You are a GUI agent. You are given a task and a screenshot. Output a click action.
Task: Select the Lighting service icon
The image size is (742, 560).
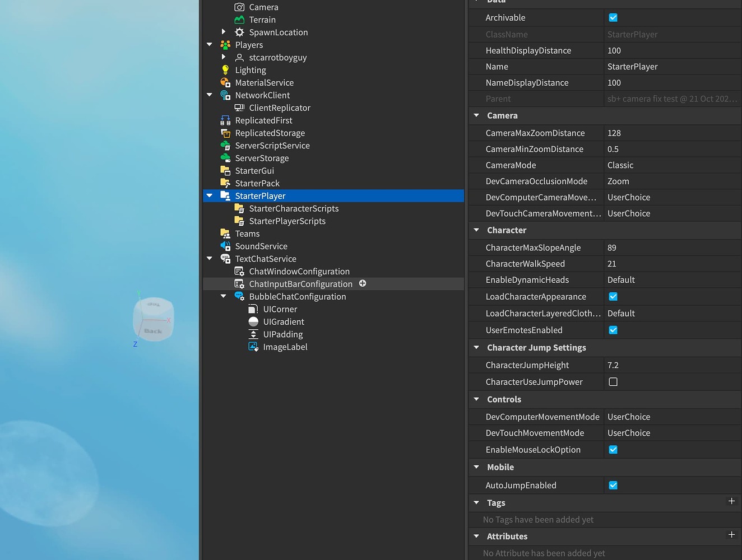(x=225, y=69)
